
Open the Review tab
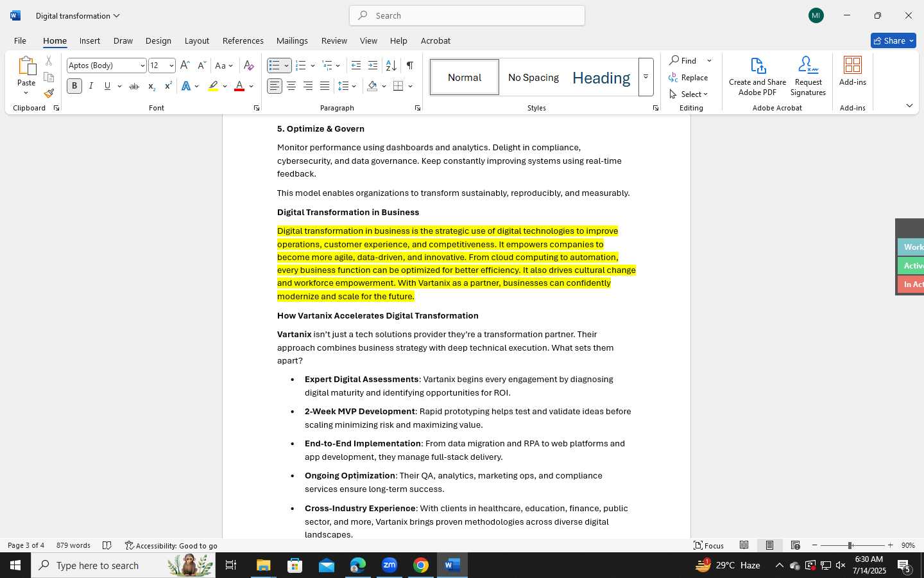334,40
